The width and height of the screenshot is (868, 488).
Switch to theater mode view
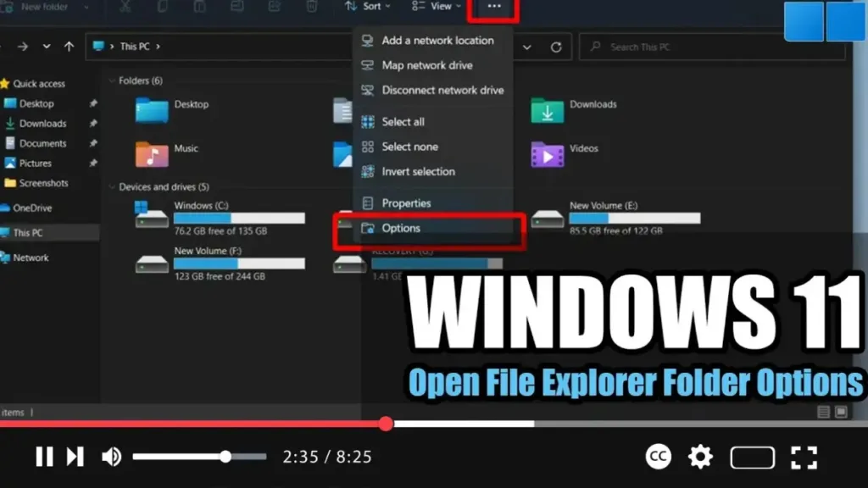752,457
